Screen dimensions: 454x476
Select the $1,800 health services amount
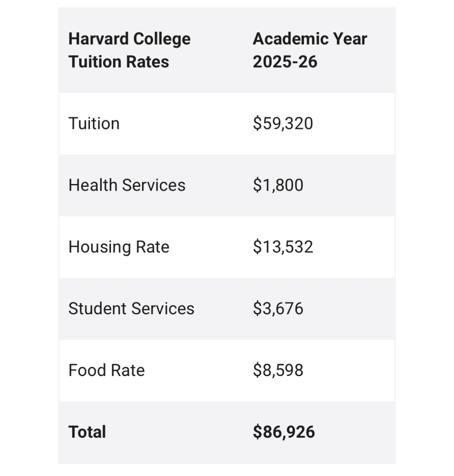pos(278,185)
